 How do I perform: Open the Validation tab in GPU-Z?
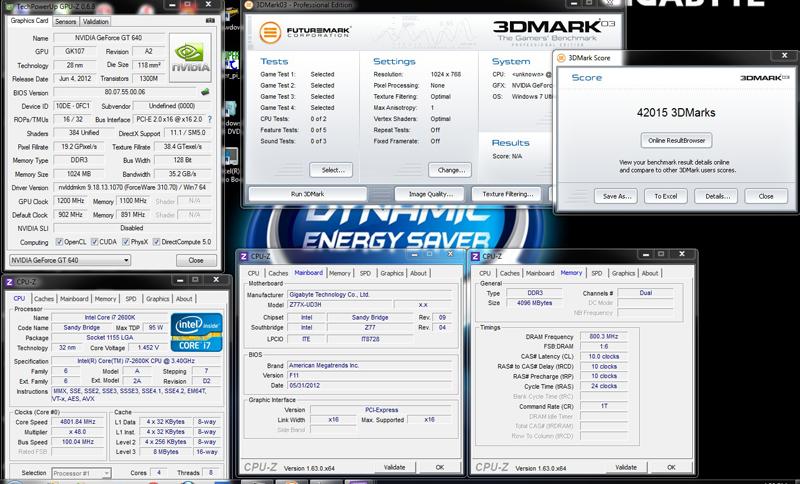[95, 21]
